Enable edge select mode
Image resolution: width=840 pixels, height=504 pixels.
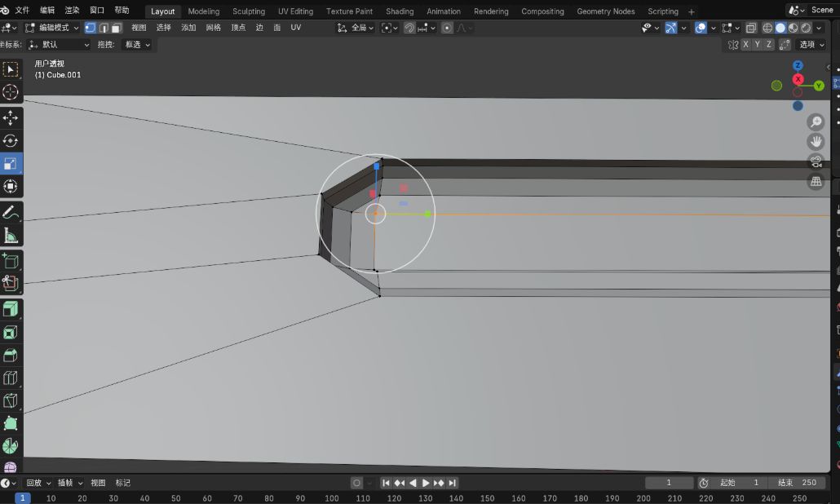(104, 28)
